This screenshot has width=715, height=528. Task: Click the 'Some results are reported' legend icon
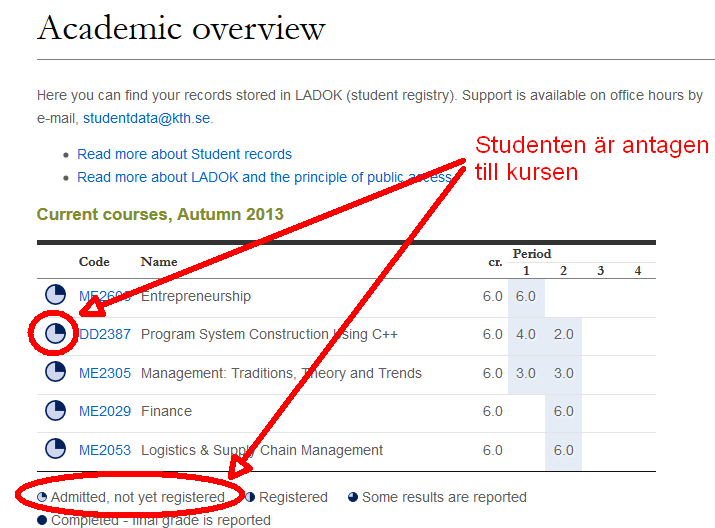point(352,497)
